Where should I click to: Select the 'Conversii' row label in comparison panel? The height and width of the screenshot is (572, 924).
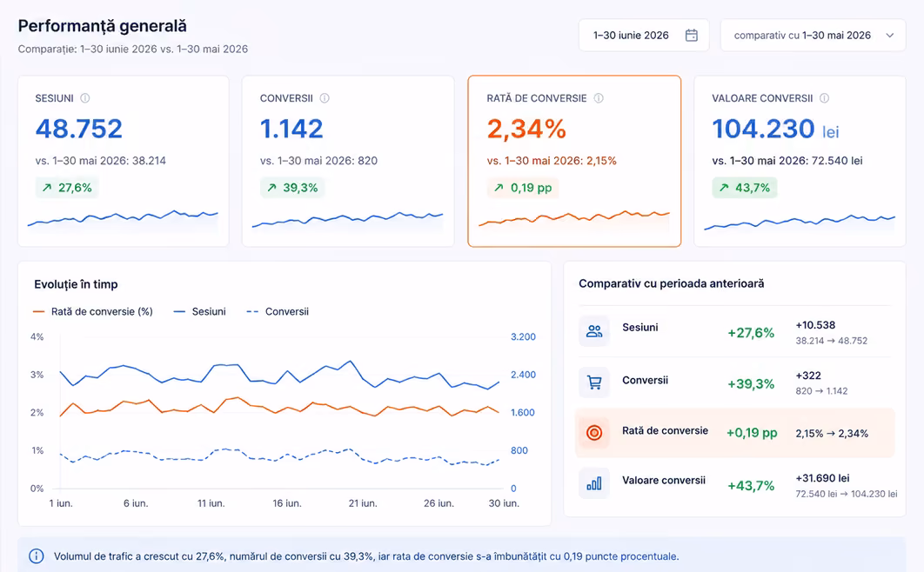pos(646,380)
